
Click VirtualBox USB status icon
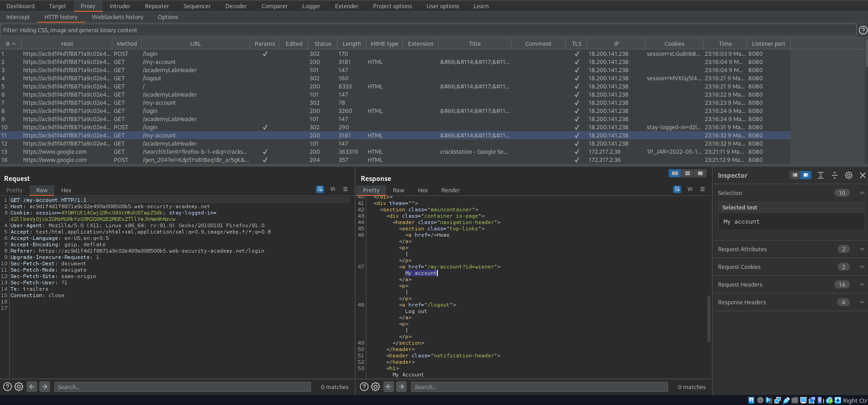point(786,400)
